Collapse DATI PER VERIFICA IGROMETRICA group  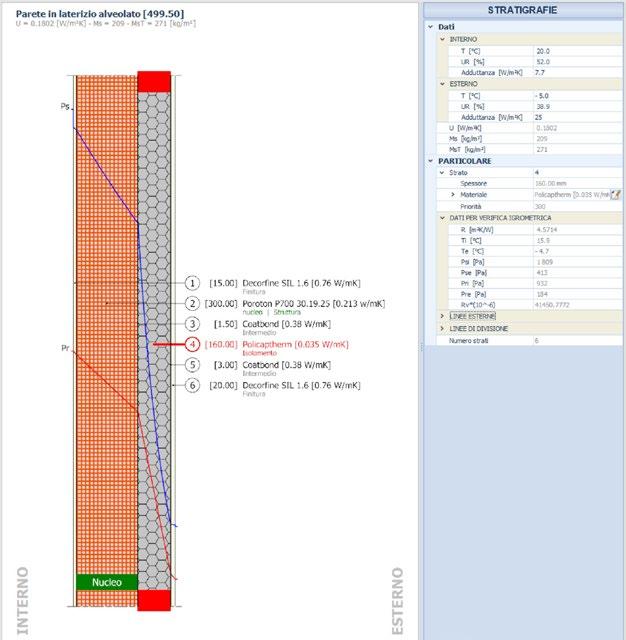(x=442, y=218)
